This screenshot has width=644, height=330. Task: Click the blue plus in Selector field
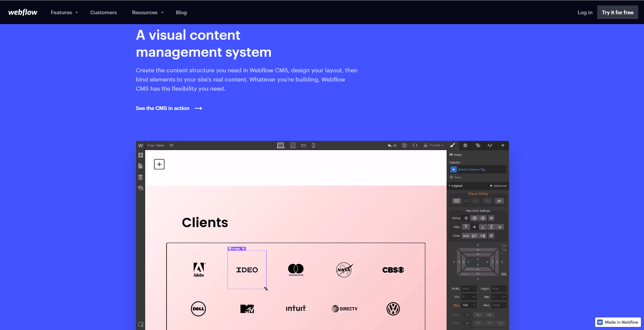(453, 169)
